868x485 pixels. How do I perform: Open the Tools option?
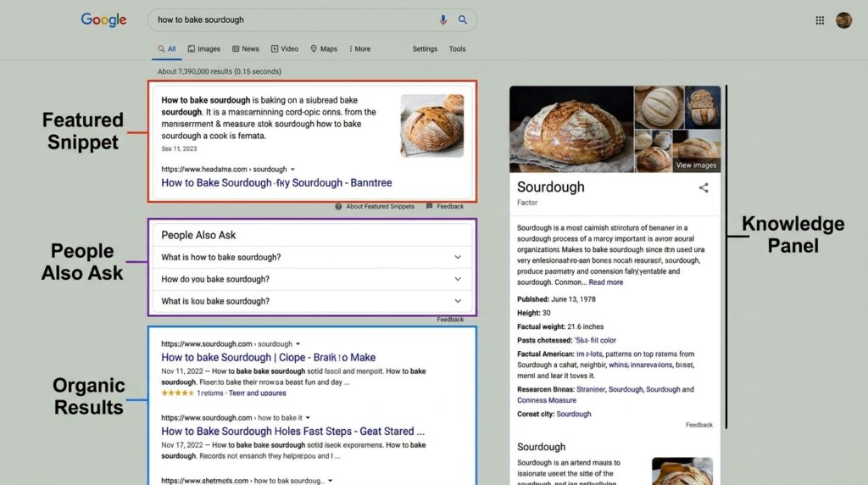pos(457,48)
